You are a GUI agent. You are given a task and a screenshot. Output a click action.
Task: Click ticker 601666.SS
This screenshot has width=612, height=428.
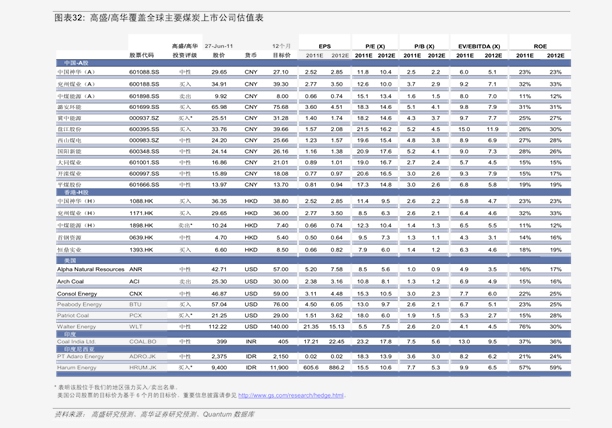[144, 185]
